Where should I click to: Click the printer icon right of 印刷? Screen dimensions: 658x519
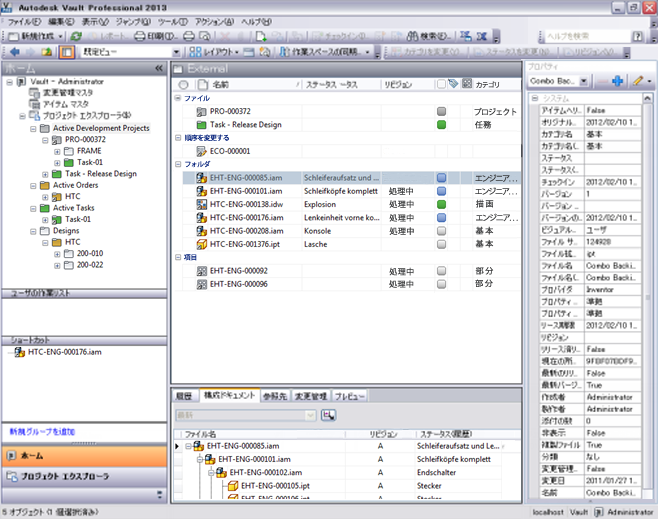[x=189, y=37]
